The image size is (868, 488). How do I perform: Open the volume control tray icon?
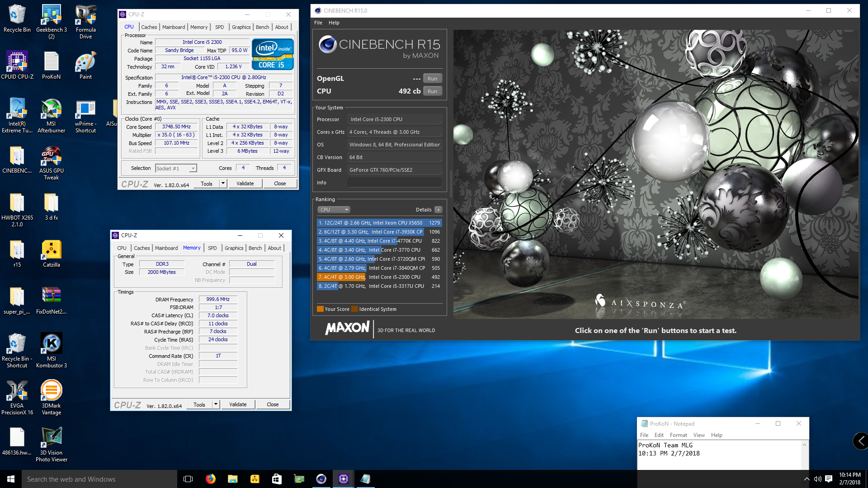(x=817, y=479)
